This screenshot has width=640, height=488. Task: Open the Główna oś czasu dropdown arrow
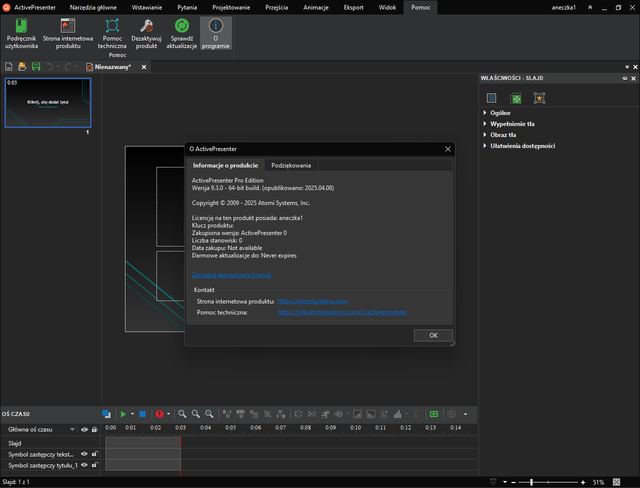[x=72, y=429]
